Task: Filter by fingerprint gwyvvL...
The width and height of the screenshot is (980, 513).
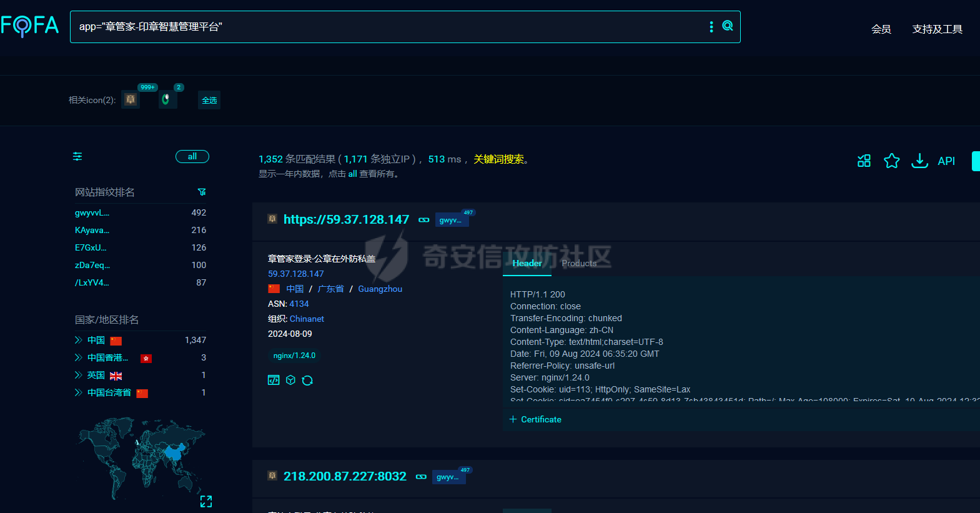Action: coord(92,212)
